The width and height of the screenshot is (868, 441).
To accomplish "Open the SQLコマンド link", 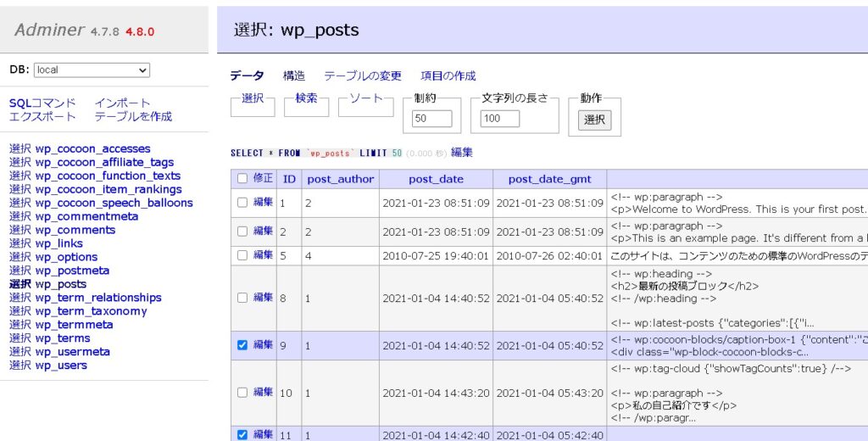I will [42, 103].
